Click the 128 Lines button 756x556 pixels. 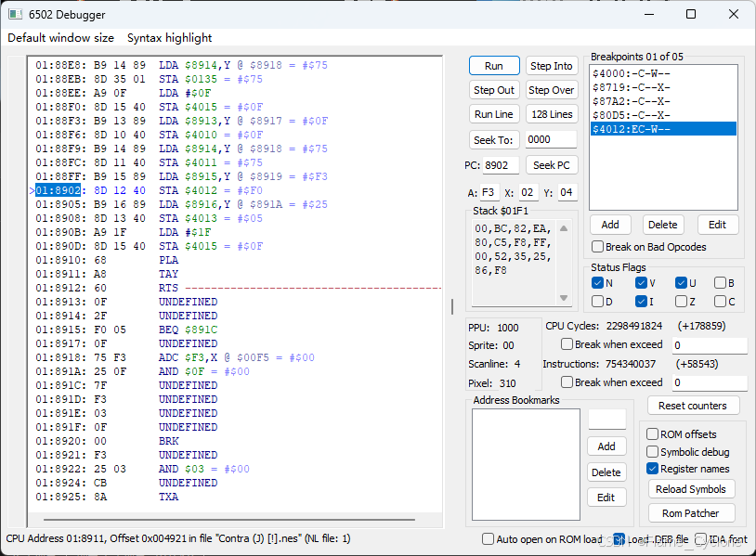552,114
